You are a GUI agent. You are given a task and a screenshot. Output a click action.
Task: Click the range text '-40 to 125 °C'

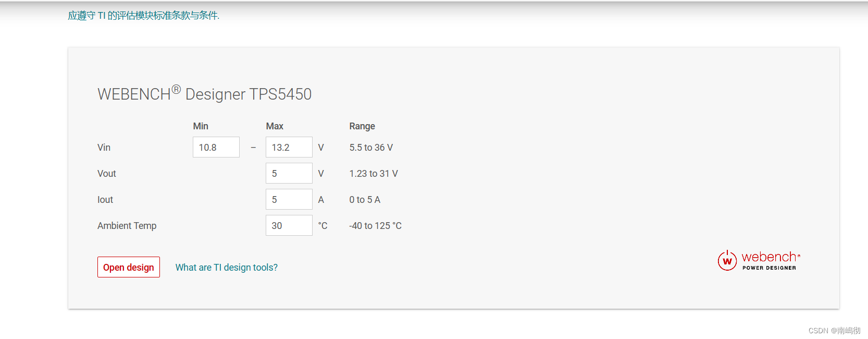coord(375,226)
